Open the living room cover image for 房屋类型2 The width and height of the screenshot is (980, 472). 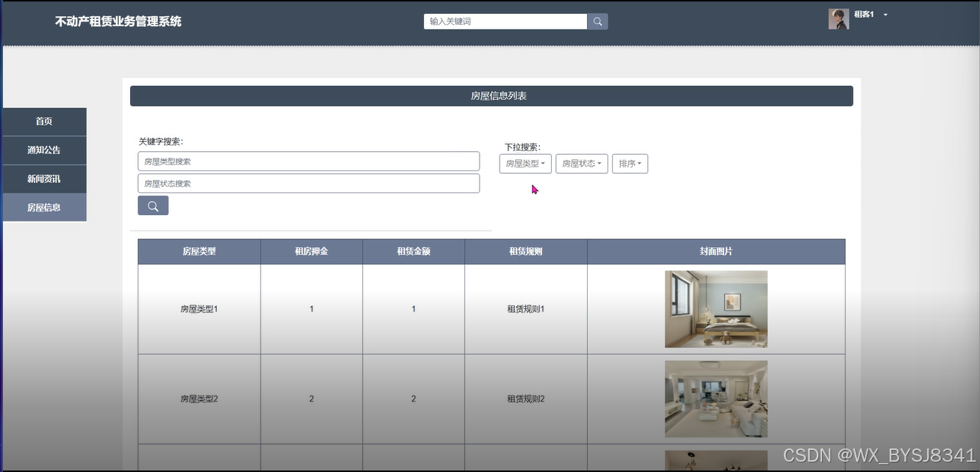[716, 399]
